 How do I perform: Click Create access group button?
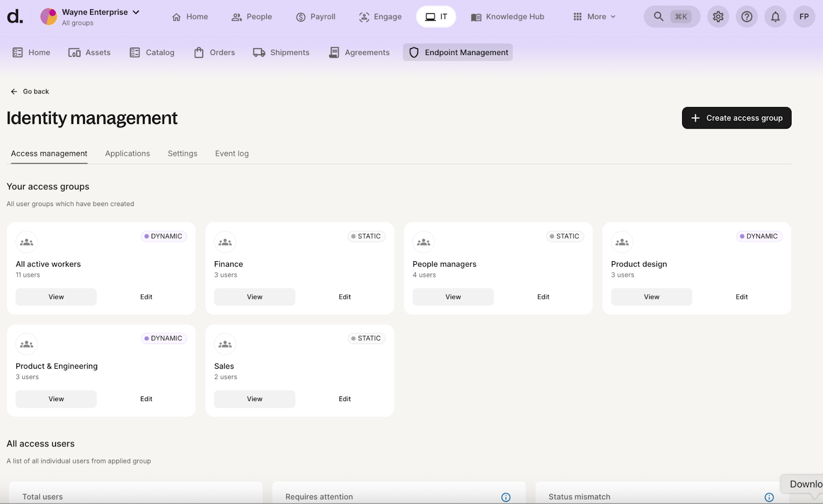tap(736, 118)
